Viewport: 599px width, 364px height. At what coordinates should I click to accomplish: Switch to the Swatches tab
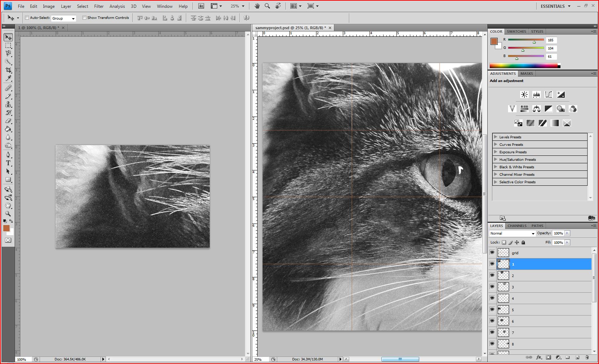[516, 31]
